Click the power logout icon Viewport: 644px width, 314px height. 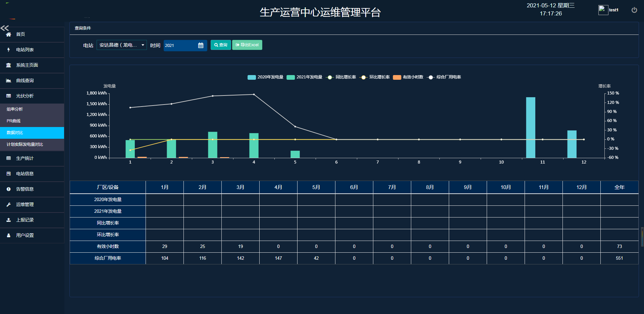[634, 10]
